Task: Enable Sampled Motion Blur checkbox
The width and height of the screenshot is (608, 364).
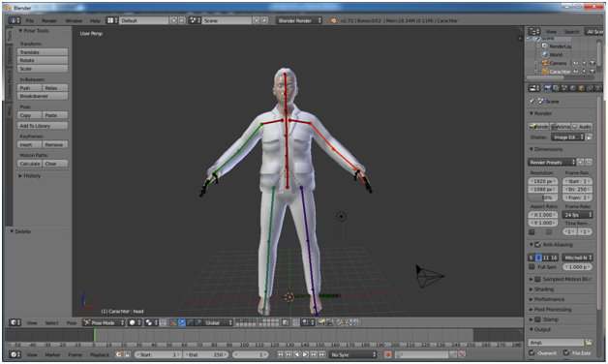Action: (x=538, y=279)
